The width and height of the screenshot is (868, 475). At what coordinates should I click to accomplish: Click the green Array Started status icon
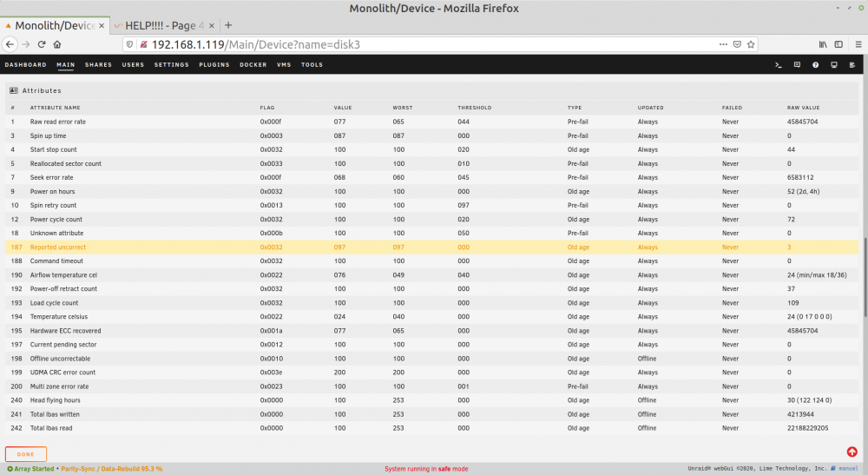pos(10,469)
